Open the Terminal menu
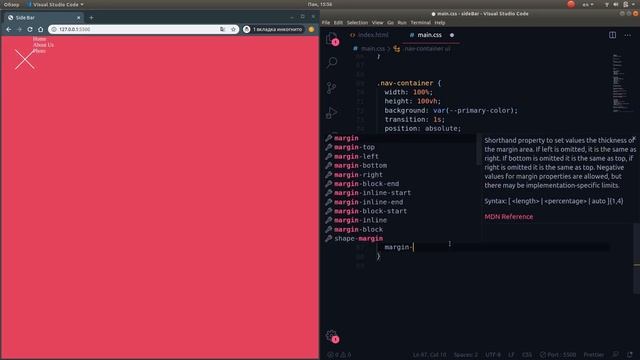This screenshot has width=640, height=360. tap(420, 22)
